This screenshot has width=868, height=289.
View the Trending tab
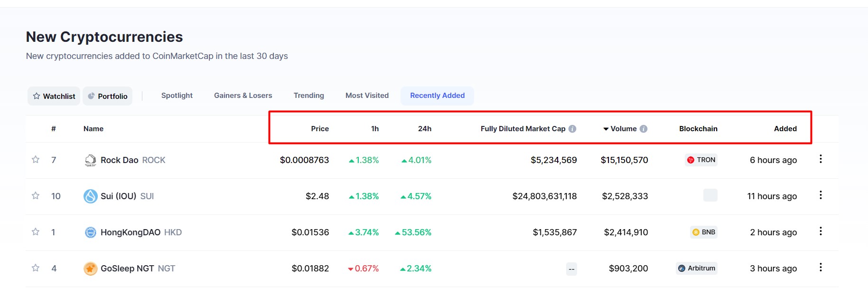click(309, 96)
